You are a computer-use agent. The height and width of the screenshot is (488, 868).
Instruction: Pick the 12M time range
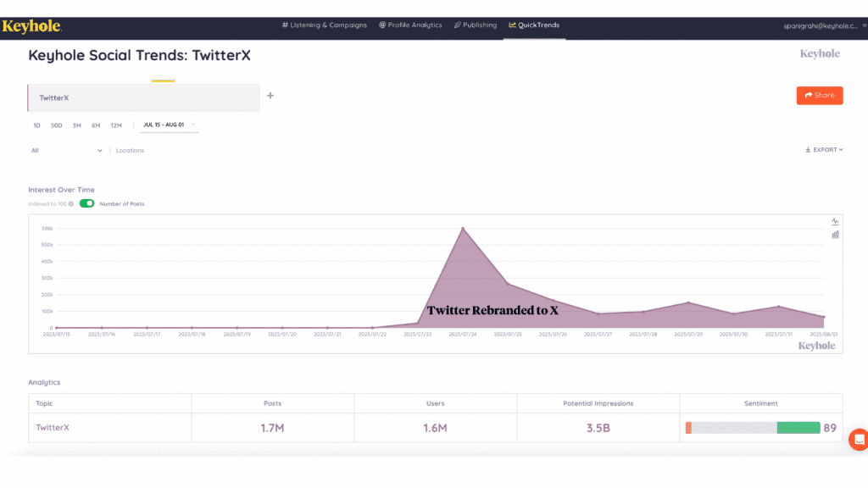[x=116, y=125]
